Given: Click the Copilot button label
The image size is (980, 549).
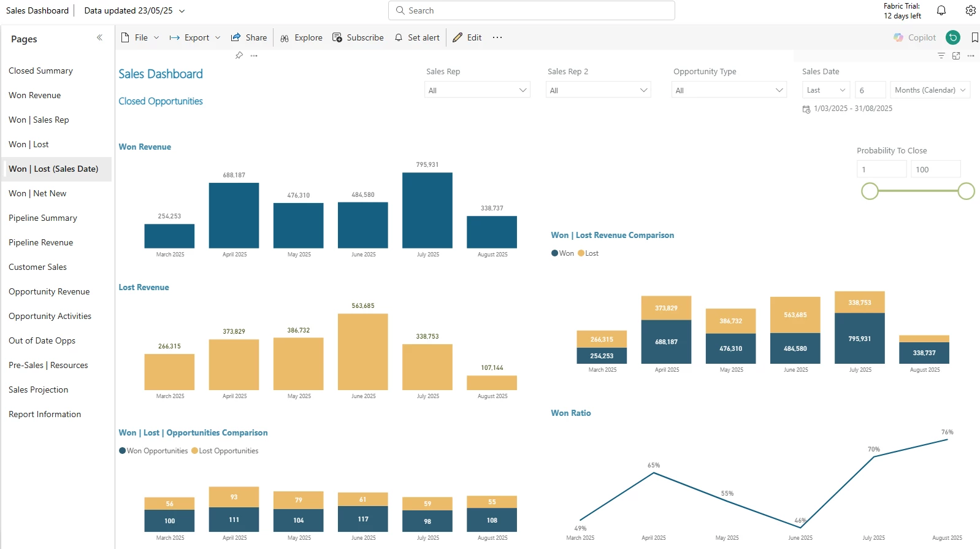Looking at the screenshot, I should [x=922, y=37].
